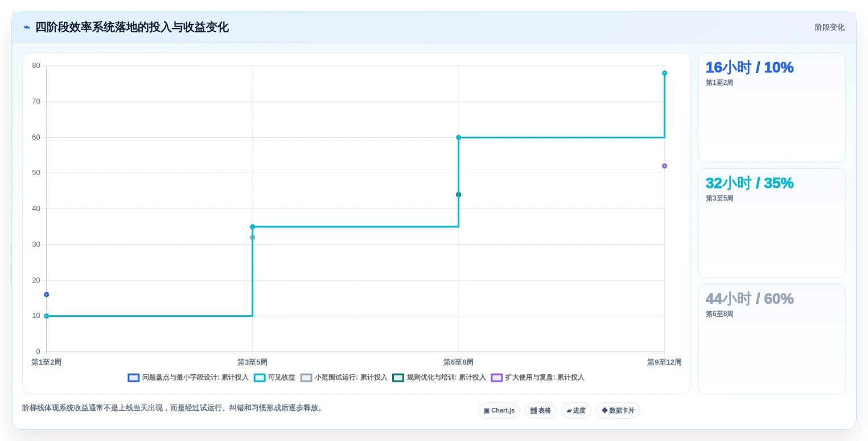Click the gray data point at 32 for 第3至5周
This screenshot has height=441, width=868.
(x=253, y=238)
